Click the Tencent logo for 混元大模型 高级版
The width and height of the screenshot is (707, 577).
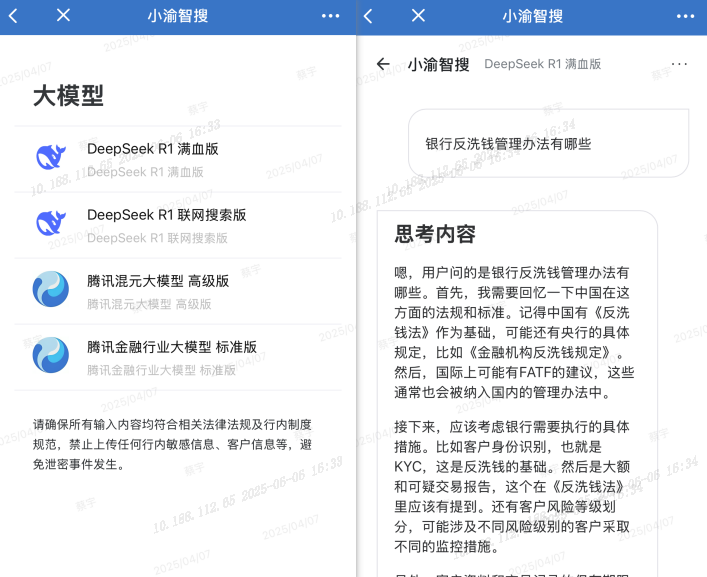coord(50,289)
